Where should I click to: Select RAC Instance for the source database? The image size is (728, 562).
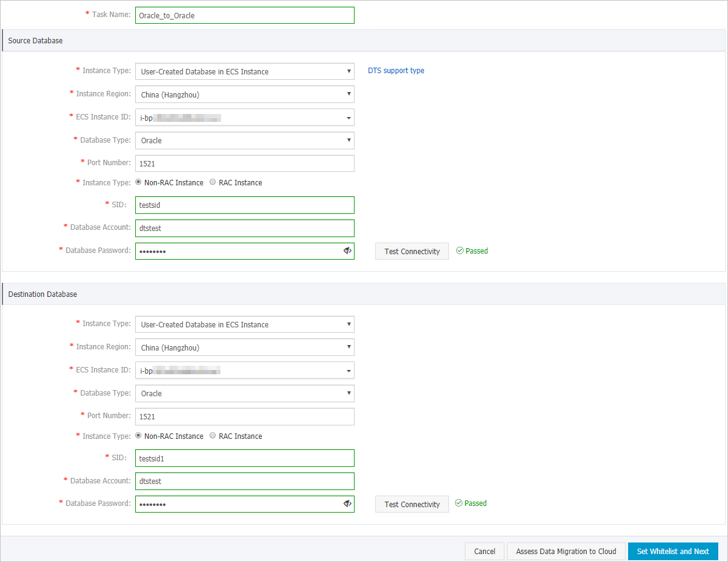(x=212, y=182)
